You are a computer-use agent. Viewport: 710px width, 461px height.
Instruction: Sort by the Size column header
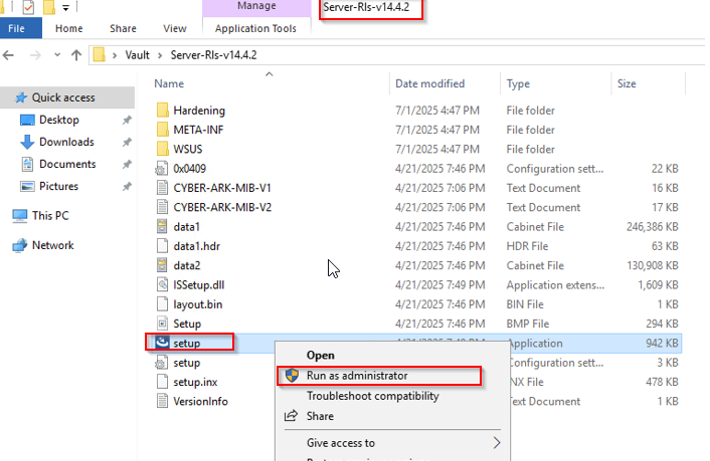tap(627, 84)
